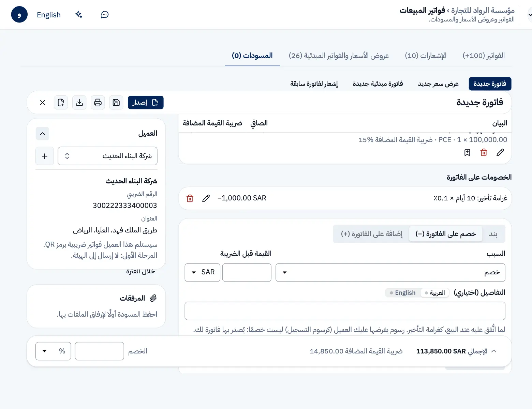
Task: Delete the غرامة تأخير discount row
Action: (x=190, y=198)
